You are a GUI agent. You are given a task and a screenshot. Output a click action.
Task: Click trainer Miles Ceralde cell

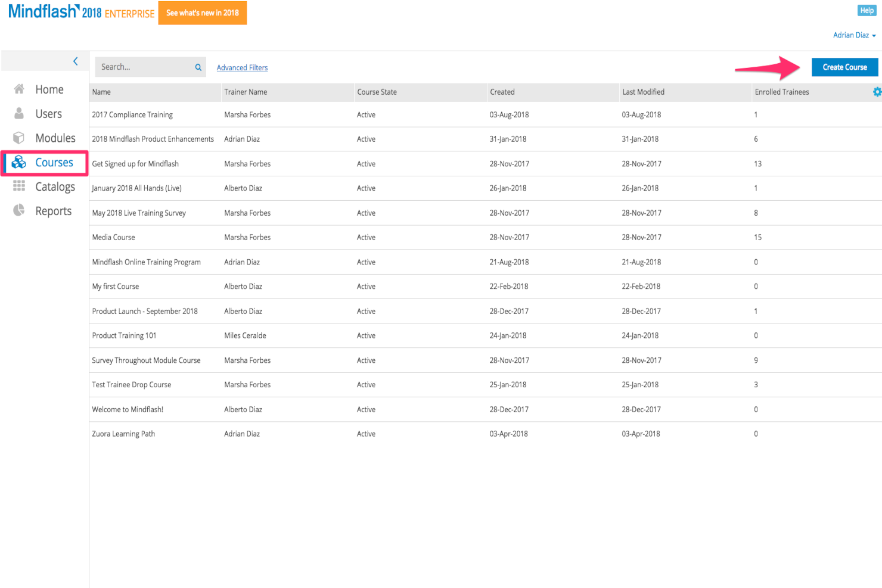click(x=245, y=336)
